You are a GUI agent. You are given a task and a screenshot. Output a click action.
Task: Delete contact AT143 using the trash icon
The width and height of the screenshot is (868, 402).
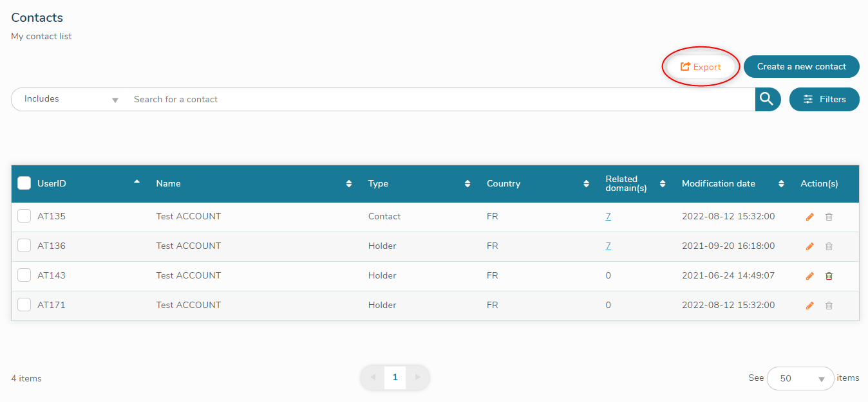pyautogui.click(x=829, y=276)
